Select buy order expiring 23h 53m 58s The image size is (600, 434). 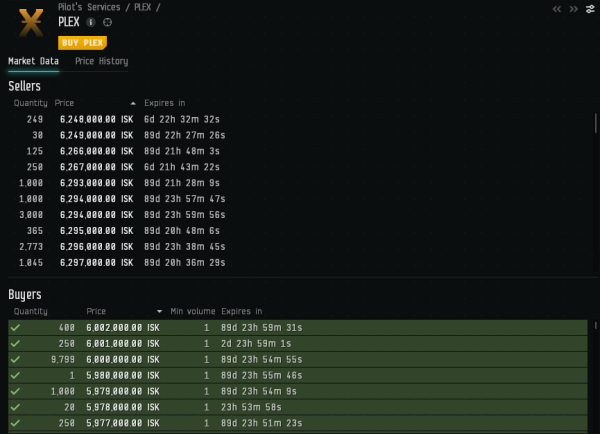tap(298, 407)
